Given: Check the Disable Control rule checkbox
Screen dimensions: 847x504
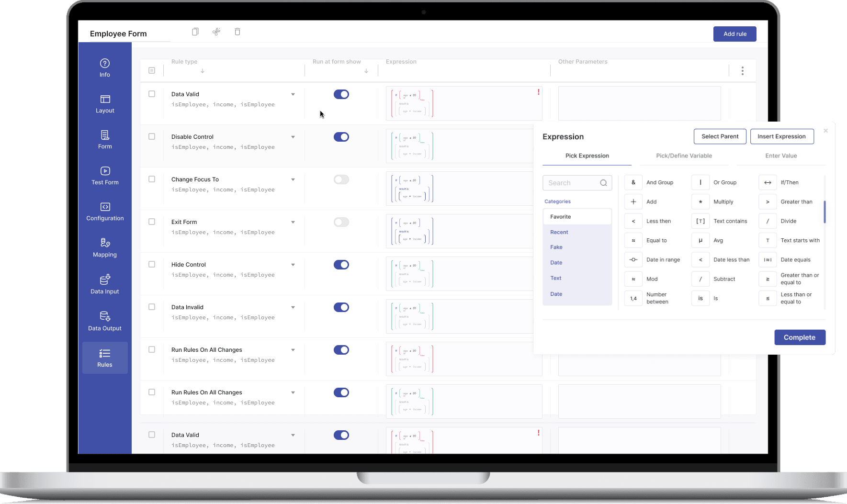Looking at the screenshot, I should tap(152, 136).
